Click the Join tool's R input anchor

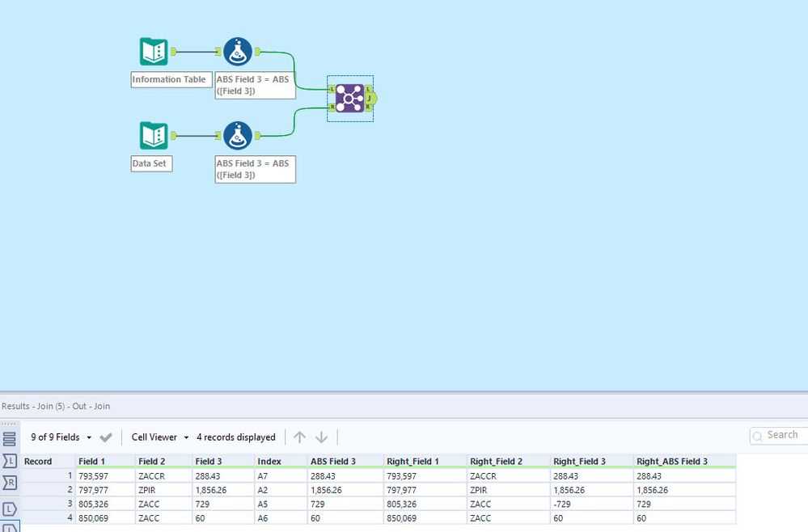(332, 107)
